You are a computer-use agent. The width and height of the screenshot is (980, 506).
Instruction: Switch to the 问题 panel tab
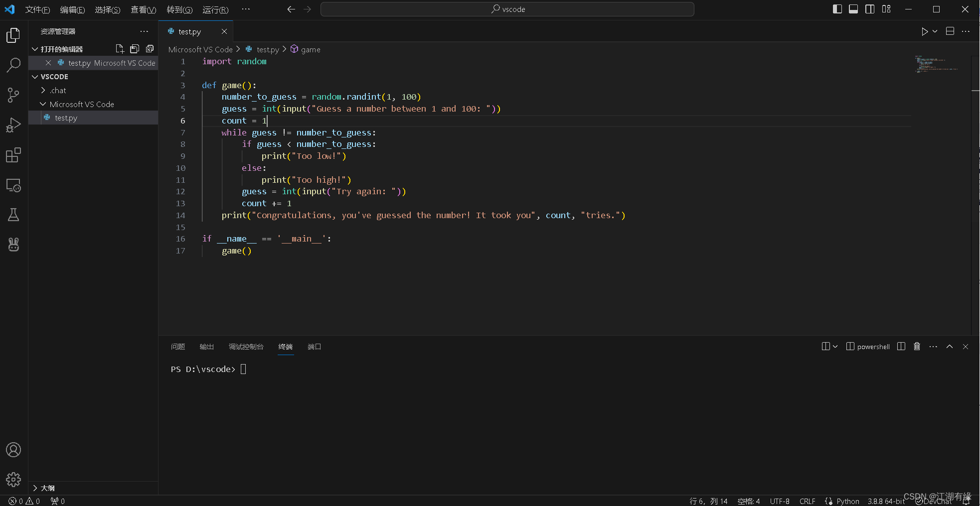tap(178, 347)
